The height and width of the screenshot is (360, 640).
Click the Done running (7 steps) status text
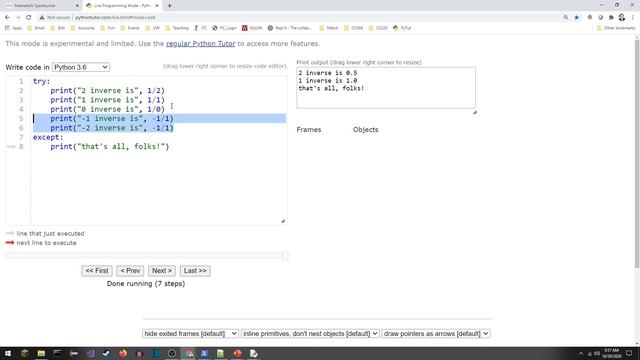coord(146,283)
